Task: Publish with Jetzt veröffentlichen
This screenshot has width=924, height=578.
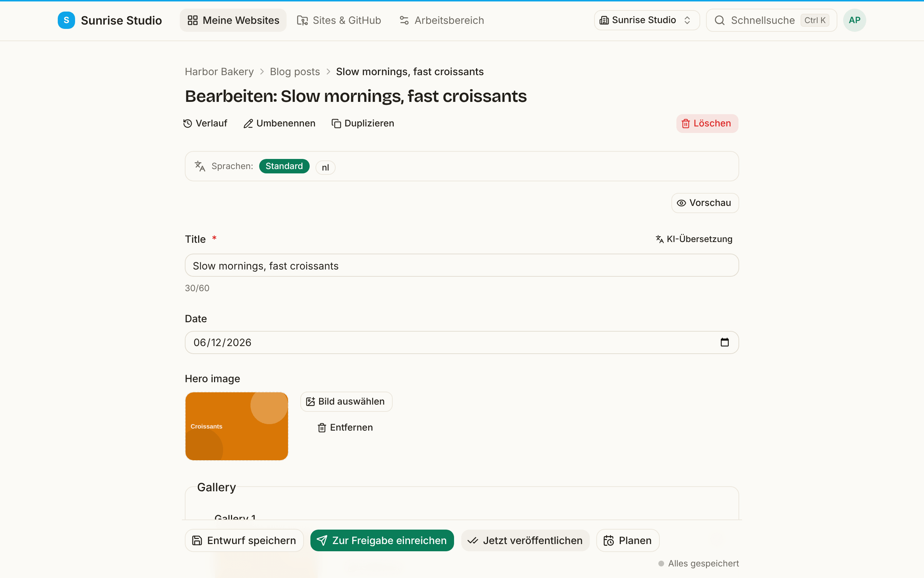Action: click(525, 540)
